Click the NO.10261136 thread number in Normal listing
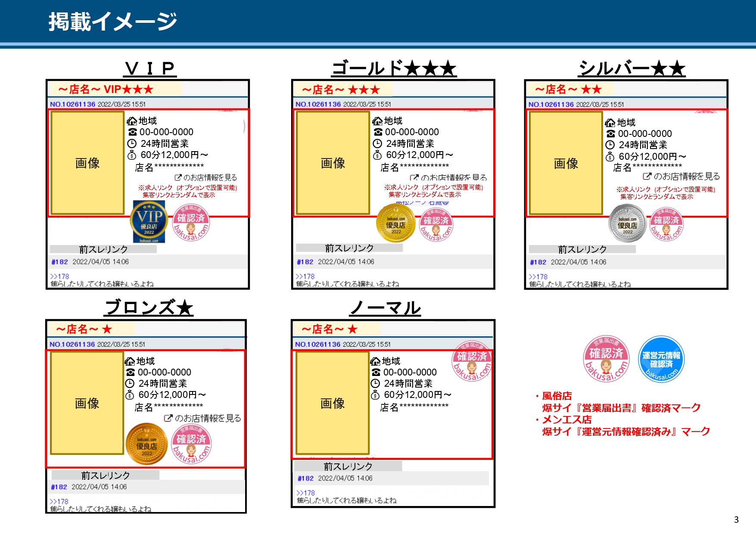 [317, 345]
